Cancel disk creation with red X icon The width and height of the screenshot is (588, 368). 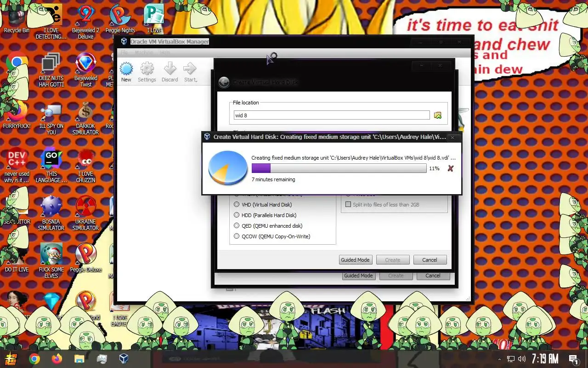pyautogui.click(x=450, y=168)
